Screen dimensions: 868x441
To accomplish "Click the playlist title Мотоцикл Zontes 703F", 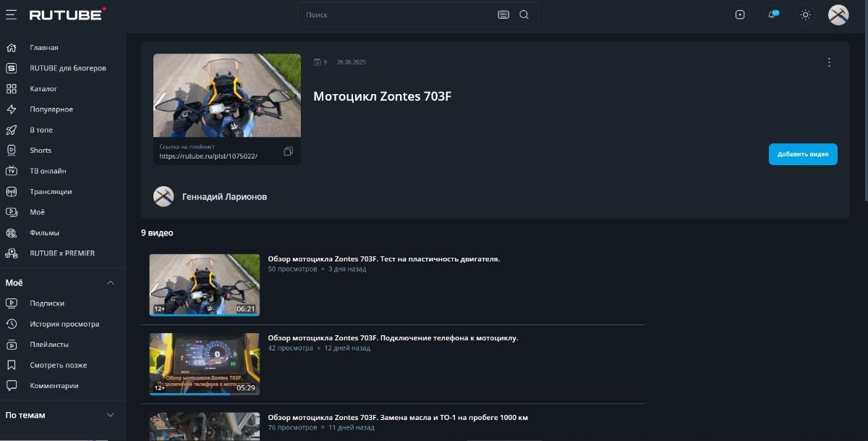I will pyautogui.click(x=383, y=96).
